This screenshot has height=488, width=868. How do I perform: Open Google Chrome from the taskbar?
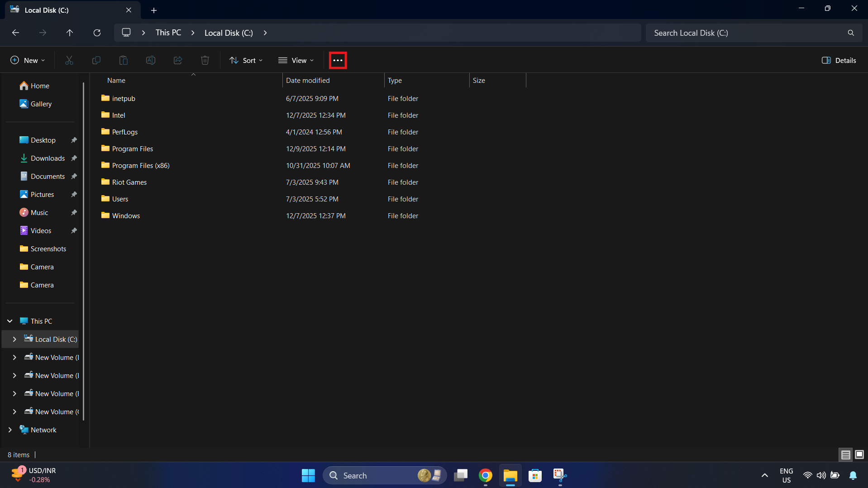(485, 475)
